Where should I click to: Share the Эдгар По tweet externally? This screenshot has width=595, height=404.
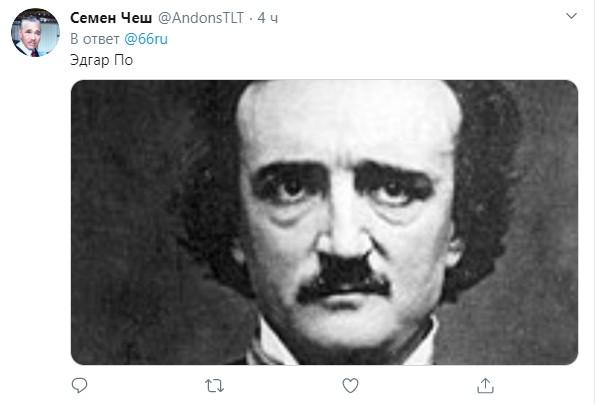click(485, 385)
